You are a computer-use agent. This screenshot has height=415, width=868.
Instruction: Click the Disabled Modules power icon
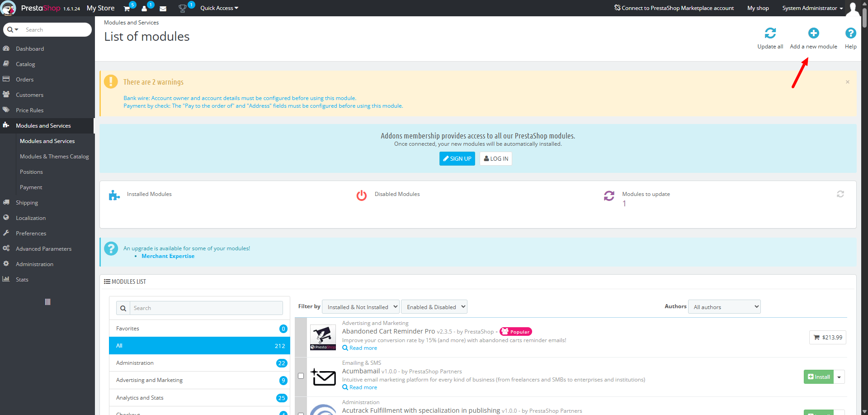[x=362, y=196]
